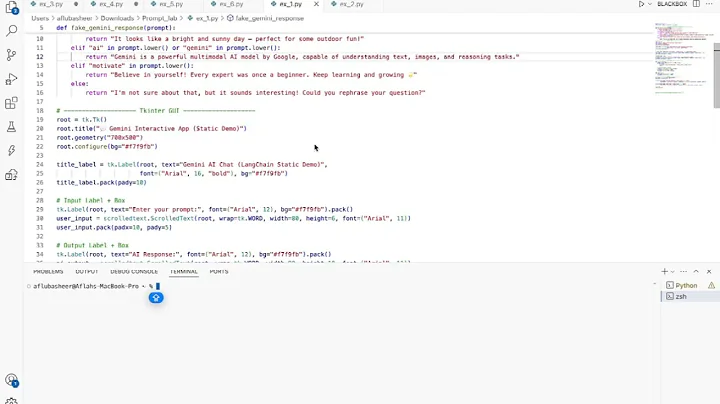720x404 pixels.
Task: Switch to the ex_6.py tab
Action: (x=231, y=4)
